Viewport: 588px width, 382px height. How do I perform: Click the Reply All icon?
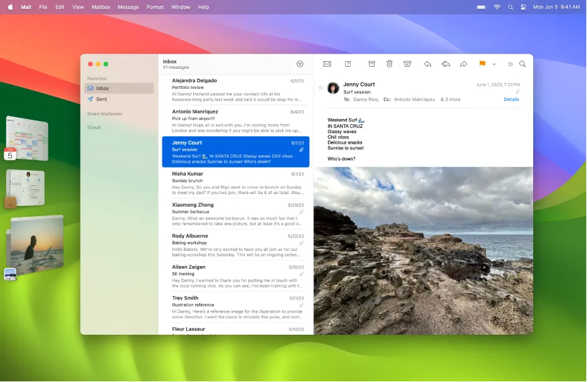(x=446, y=64)
